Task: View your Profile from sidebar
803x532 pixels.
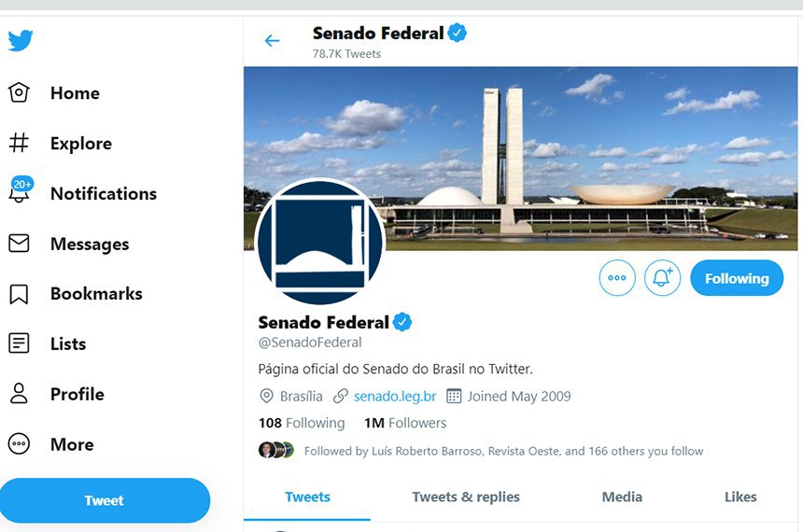Action: click(77, 394)
